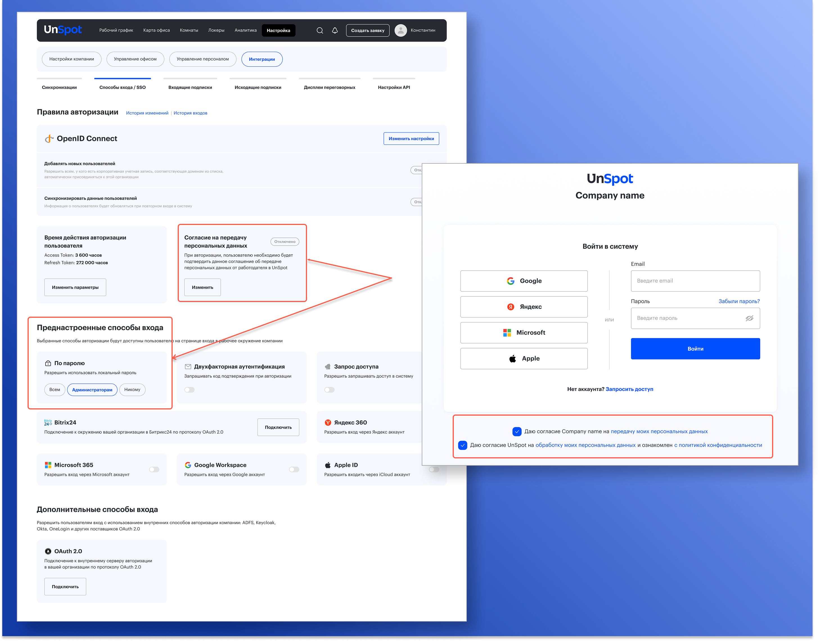
Task: Toggle password visibility eye icon
Action: tap(749, 318)
